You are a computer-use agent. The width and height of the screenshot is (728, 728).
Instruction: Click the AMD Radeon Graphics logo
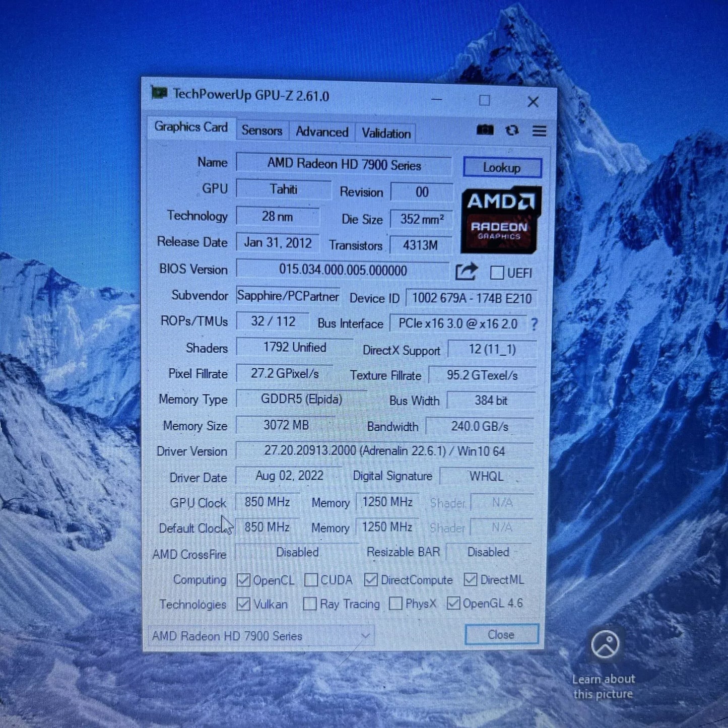500,220
